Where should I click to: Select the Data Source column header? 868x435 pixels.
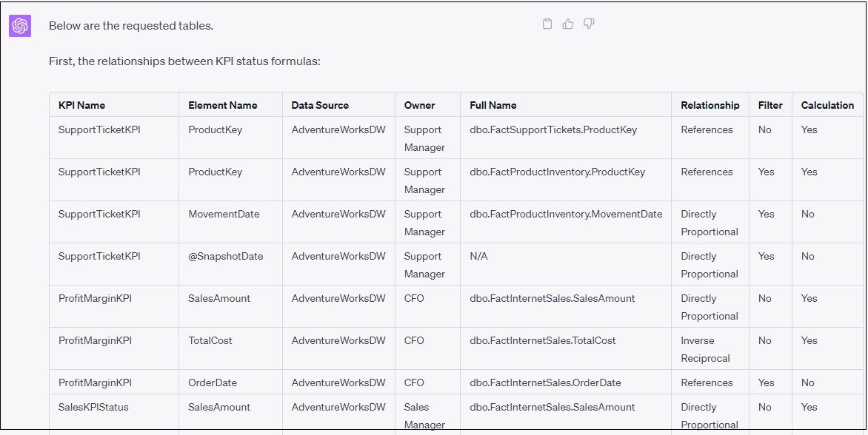pyautogui.click(x=320, y=105)
